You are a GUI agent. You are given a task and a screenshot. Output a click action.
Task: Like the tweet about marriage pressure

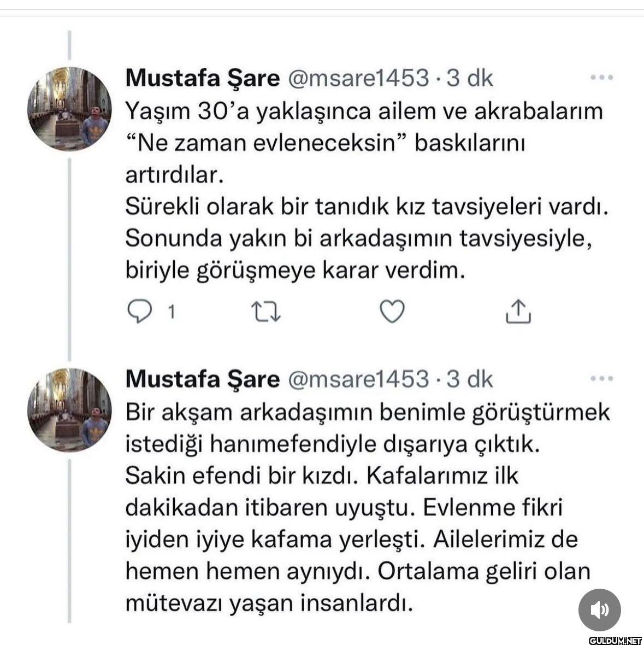[x=392, y=312]
